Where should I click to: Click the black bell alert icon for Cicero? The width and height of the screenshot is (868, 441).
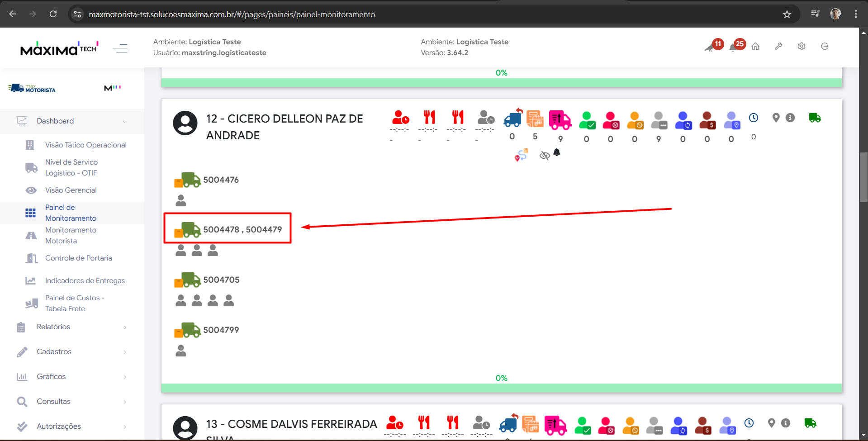point(557,152)
